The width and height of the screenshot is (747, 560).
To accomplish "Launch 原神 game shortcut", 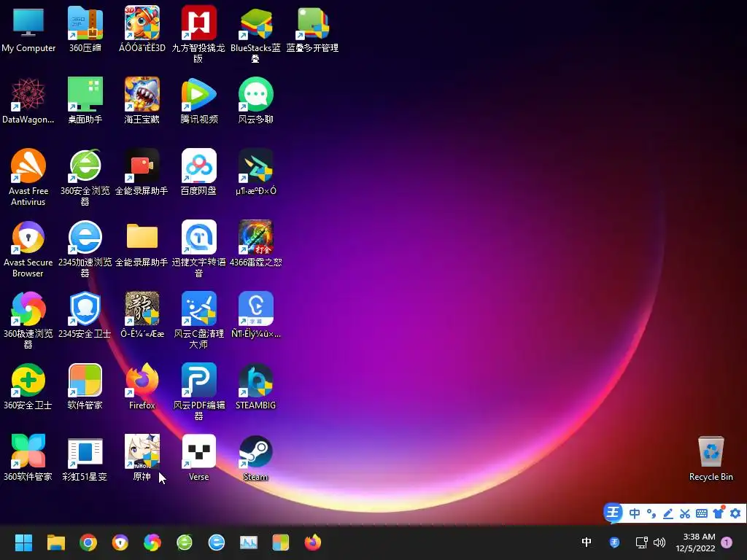I will [x=142, y=457].
